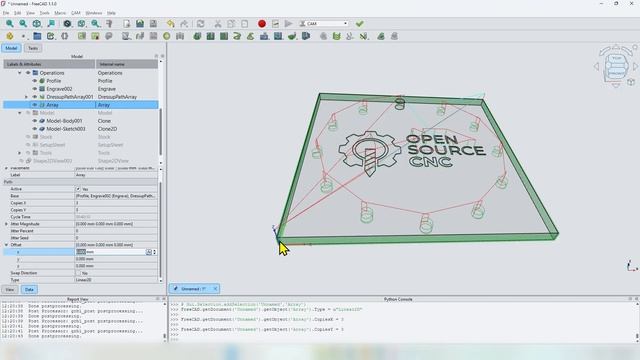The image size is (640, 360).
Task: Collapse the Operations tree group
Action: pos(20,73)
